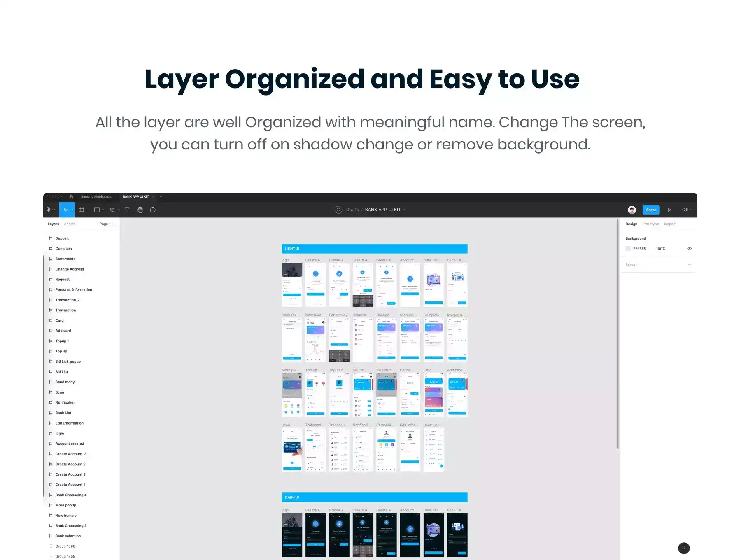Choose the Rectangle shape tool
Screen dimensions: 741x560
pyautogui.click(x=97, y=210)
